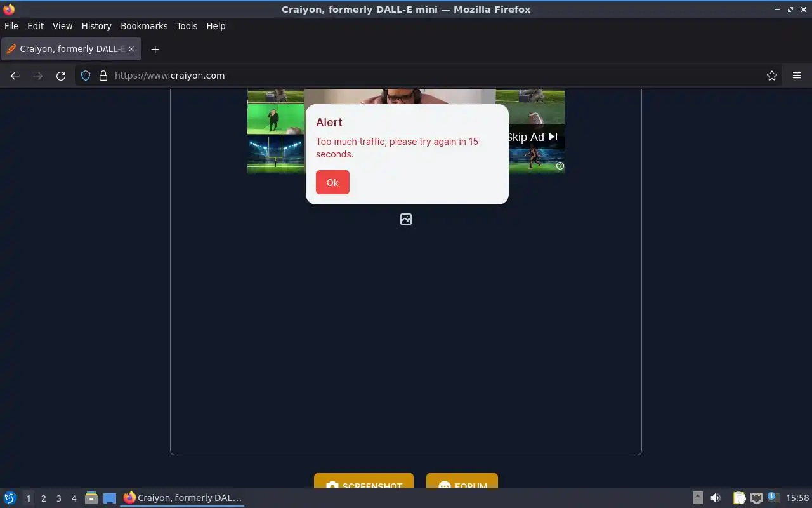The height and width of the screenshot is (508, 812).
Task: Click the tray eject arrow icon
Action: click(697, 498)
